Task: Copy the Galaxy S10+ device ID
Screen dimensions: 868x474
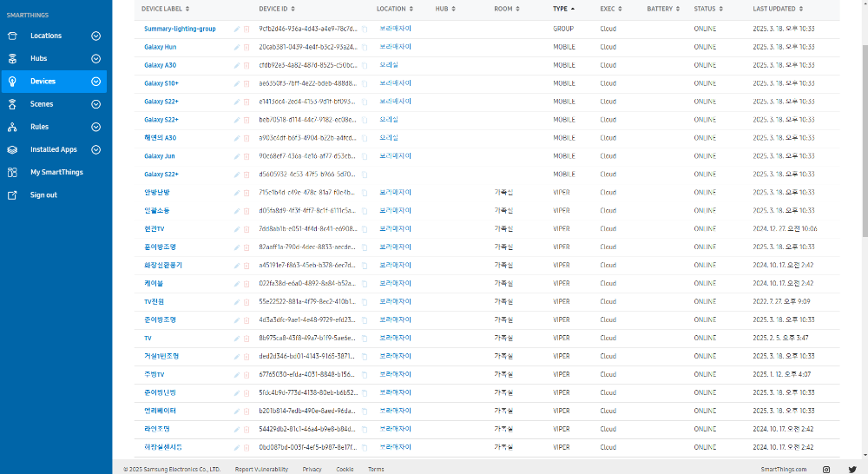Action: [x=365, y=83]
